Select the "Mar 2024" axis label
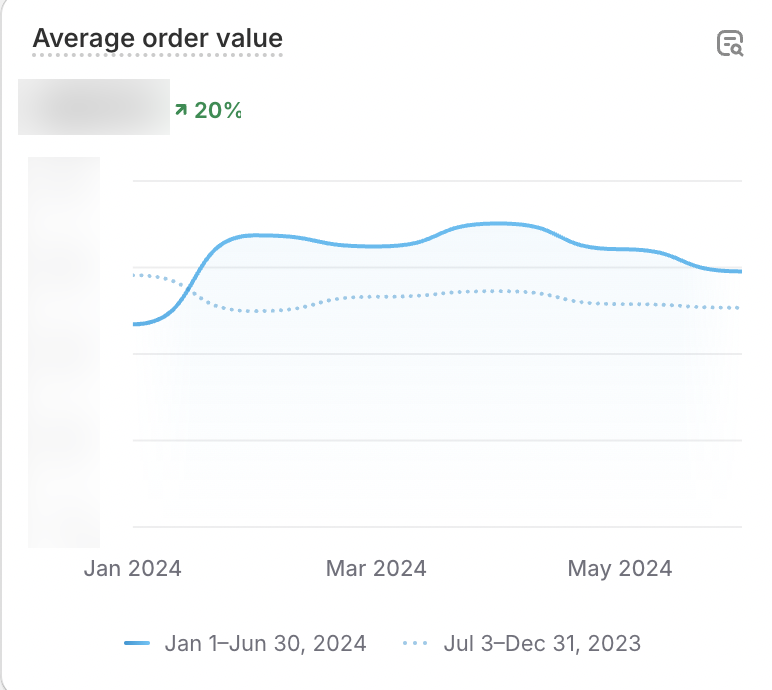The width and height of the screenshot is (772, 690). click(376, 569)
